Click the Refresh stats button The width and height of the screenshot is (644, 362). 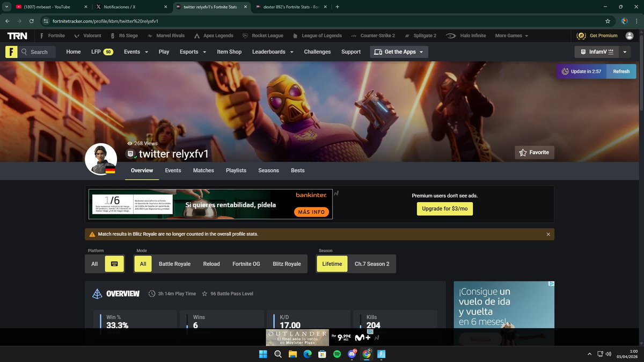tap(621, 71)
